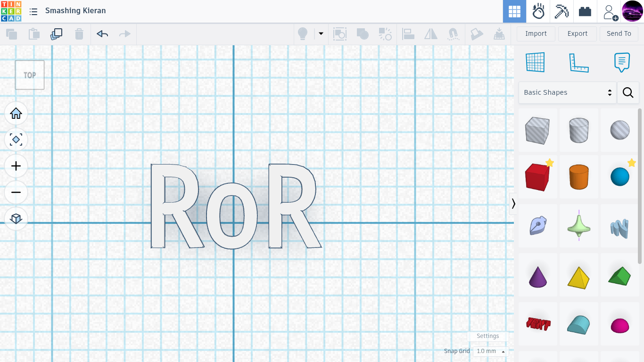Select the Ruler tool
Viewport: 644px width, 362px height.
tap(579, 62)
